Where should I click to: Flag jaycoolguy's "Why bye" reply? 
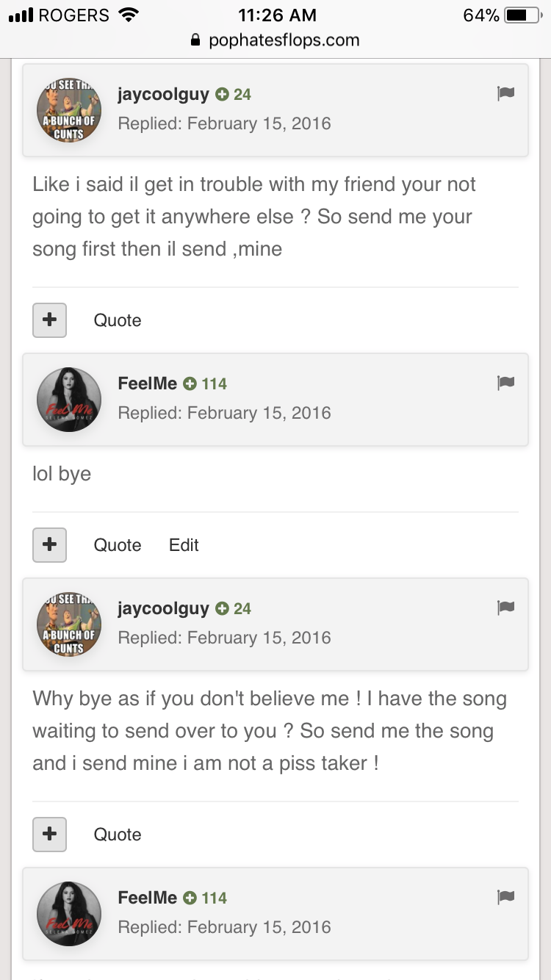tap(505, 608)
